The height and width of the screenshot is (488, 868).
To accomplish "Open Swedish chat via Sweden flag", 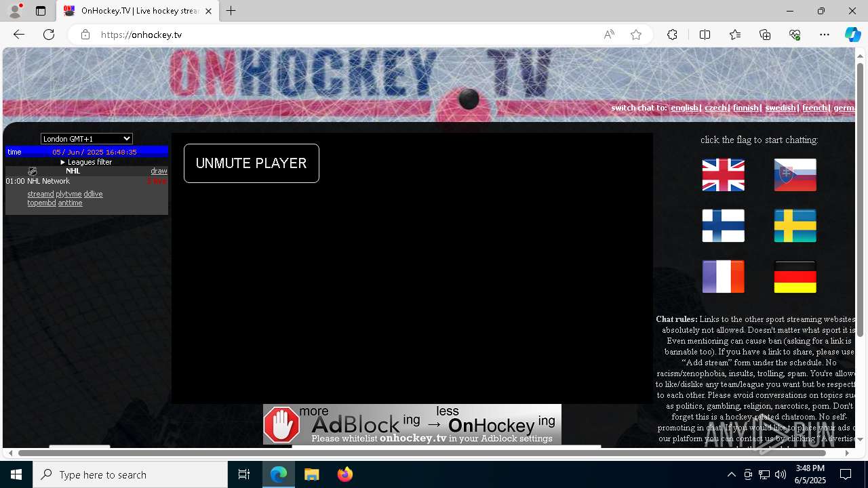I will pos(795,226).
